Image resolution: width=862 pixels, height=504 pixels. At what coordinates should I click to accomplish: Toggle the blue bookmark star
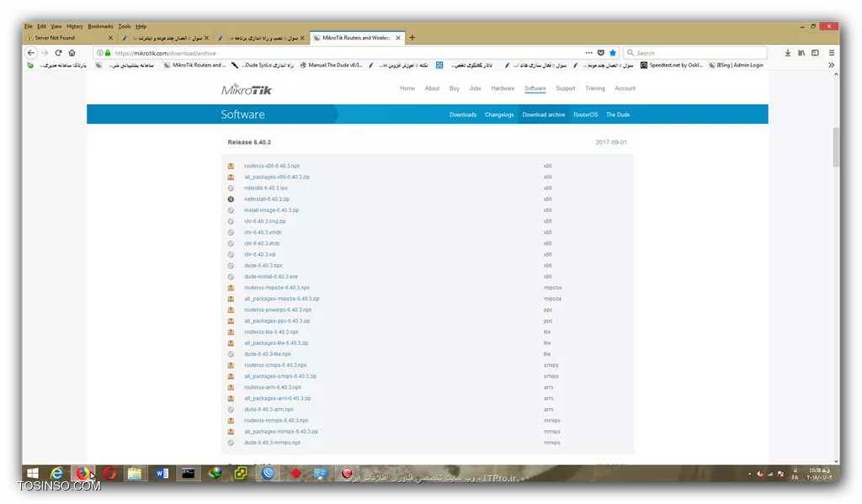click(x=613, y=53)
